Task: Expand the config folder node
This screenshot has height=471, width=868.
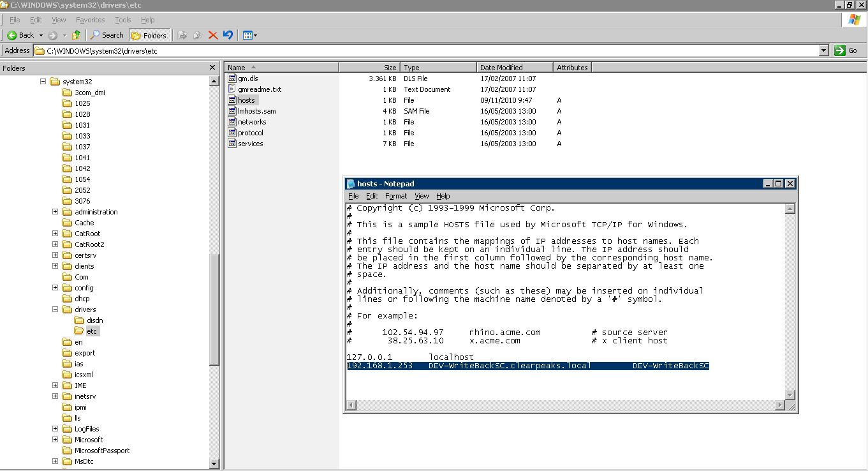Action: pos(55,288)
